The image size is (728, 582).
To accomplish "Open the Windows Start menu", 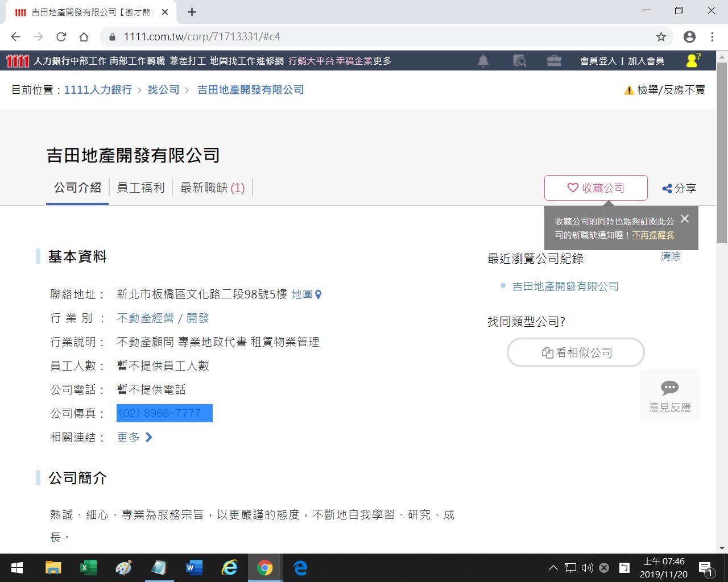I will coord(17,568).
